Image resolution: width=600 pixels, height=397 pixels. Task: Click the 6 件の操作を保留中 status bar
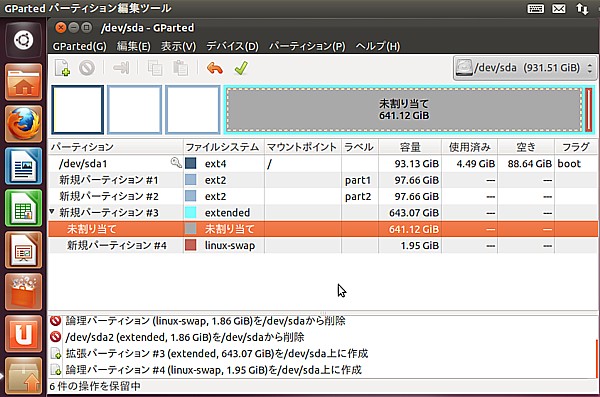pos(95,387)
